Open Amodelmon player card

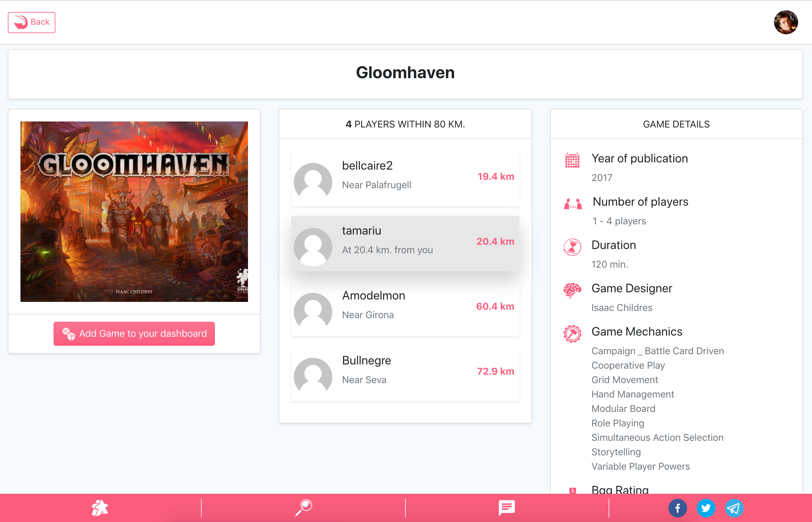point(405,309)
